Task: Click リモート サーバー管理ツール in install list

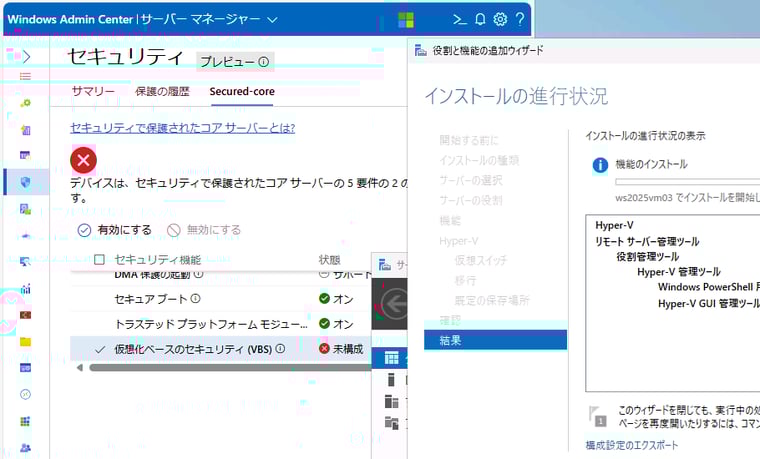Action: click(x=647, y=241)
